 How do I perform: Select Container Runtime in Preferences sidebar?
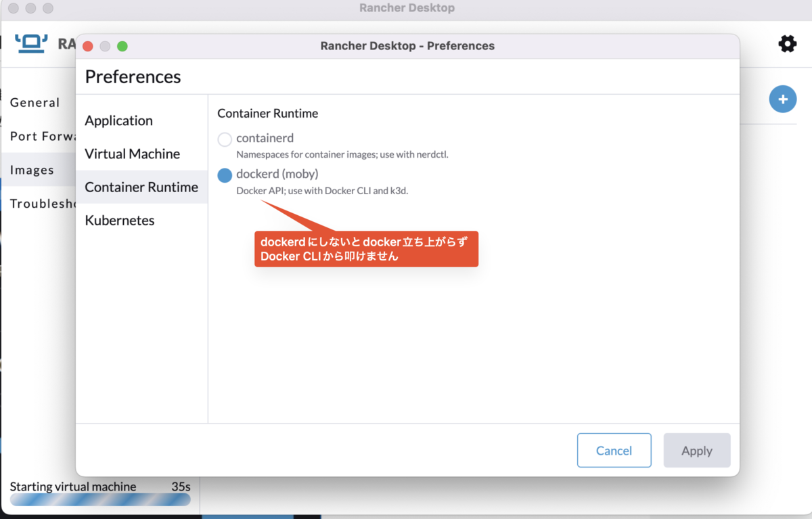click(141, 187)
